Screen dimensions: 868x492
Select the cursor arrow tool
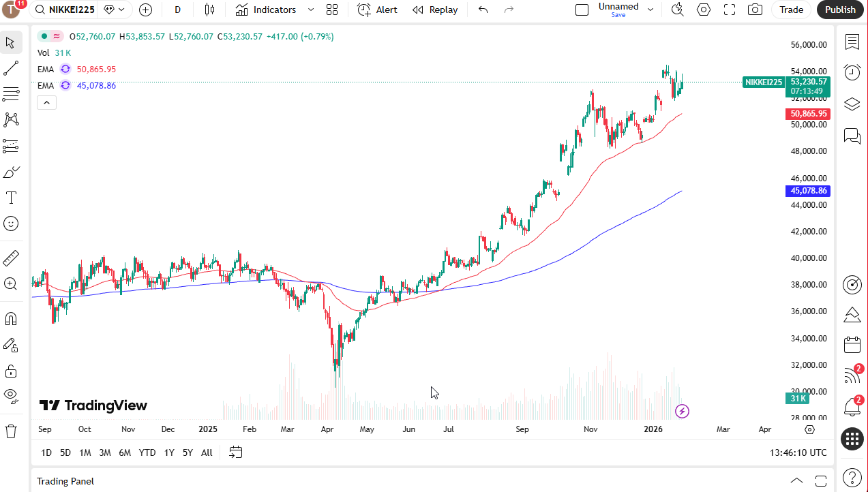point(11,42)
